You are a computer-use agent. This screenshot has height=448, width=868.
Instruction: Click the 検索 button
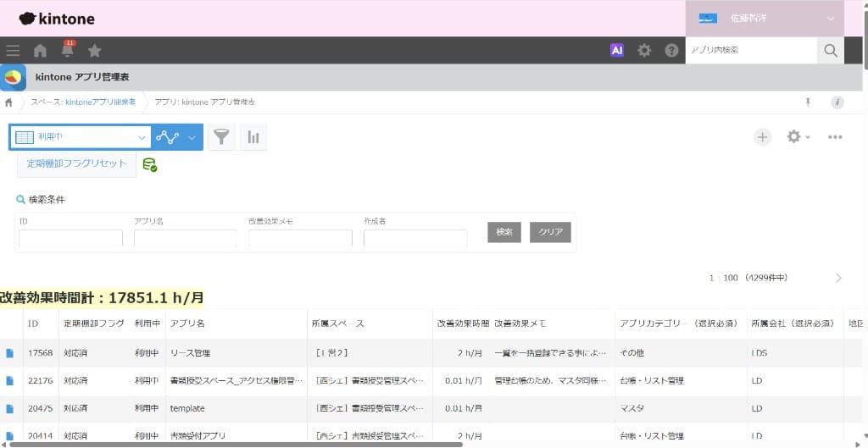click(x=504, y=232)
